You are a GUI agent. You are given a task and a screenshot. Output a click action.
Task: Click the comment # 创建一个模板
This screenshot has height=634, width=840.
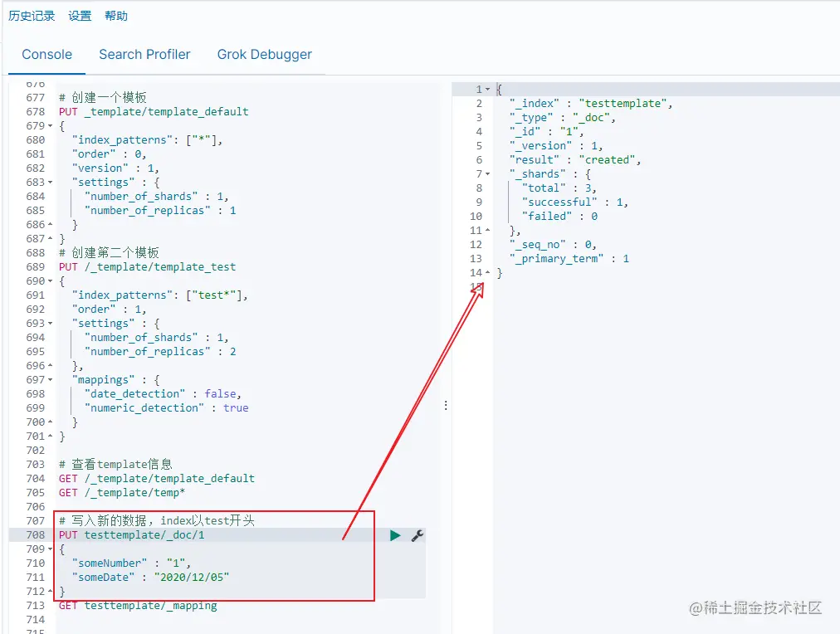[x=103, y=97]
